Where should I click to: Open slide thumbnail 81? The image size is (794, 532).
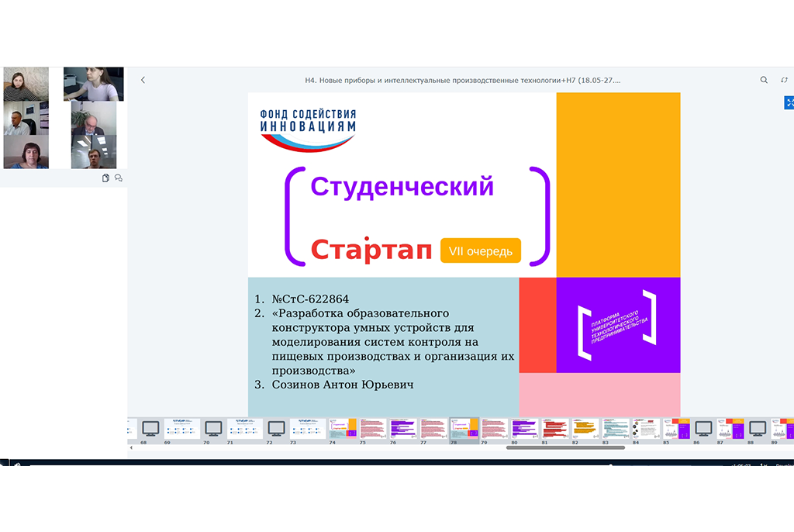(555, 429)
